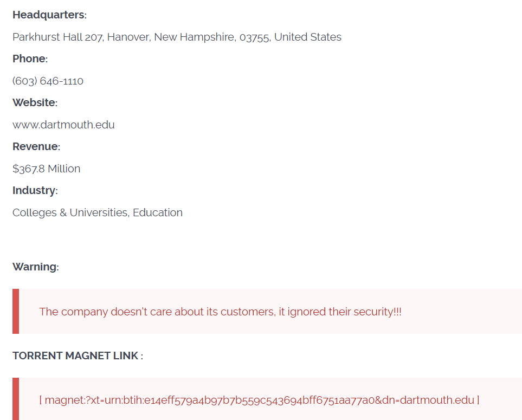
Task: Click the word Education in the industry line
Action: 158,212
